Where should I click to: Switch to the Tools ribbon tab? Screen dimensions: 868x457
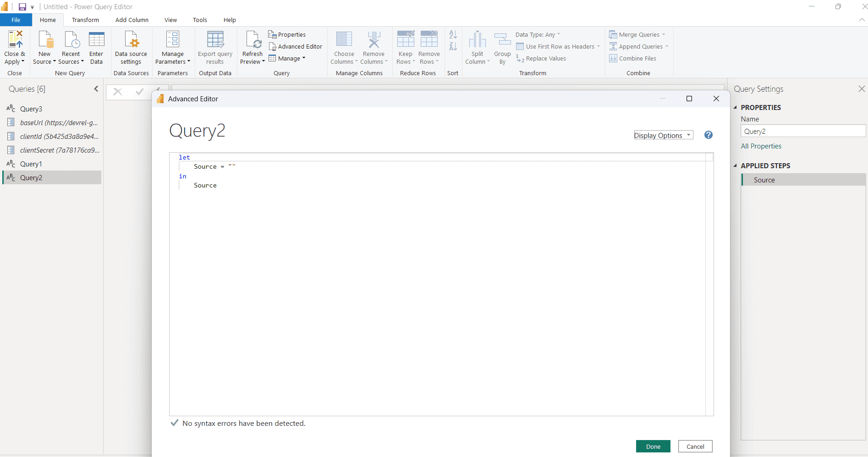coord(200,20)
